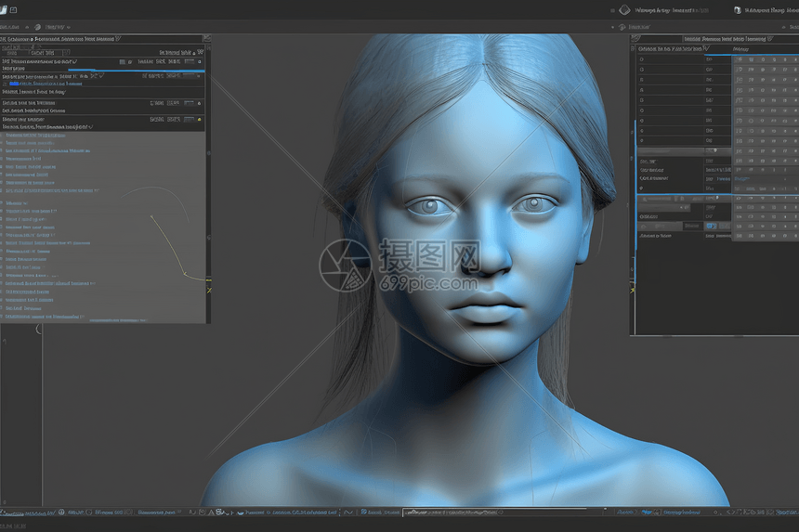
Task: Click the gray button left of the blue button
Action: (692, 226)
